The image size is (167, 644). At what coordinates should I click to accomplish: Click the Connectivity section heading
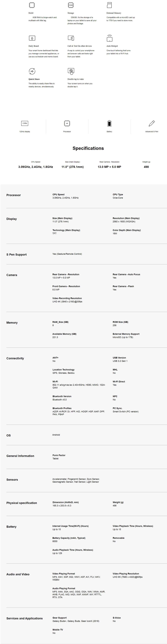pyautogui.click(x=15, y=358)
